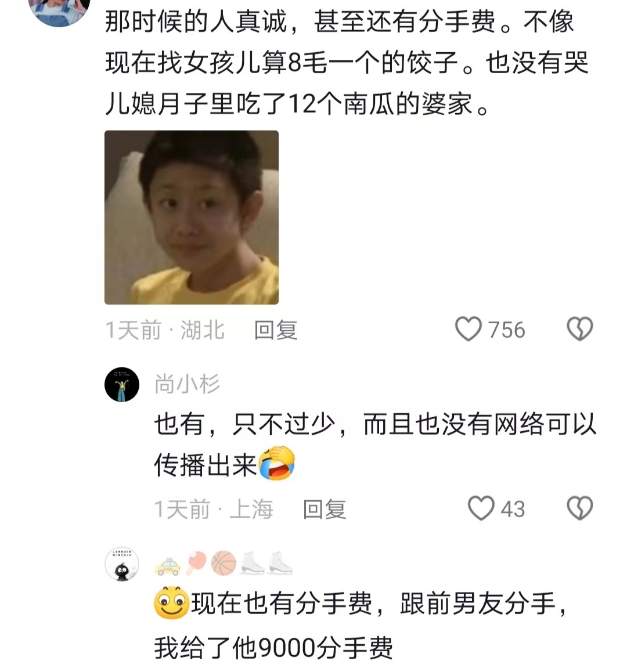Tap the 756 like count
Screen dimensions: 627x672
tap(506, 330)
